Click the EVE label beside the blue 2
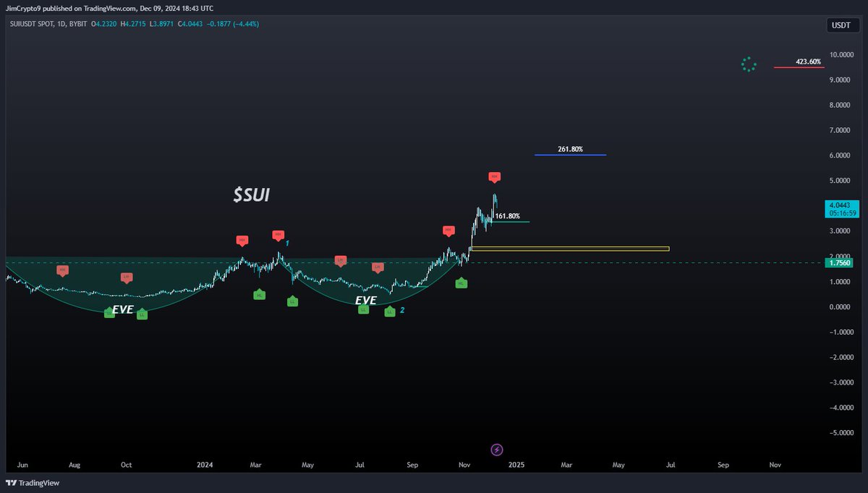 pos(366,300)
